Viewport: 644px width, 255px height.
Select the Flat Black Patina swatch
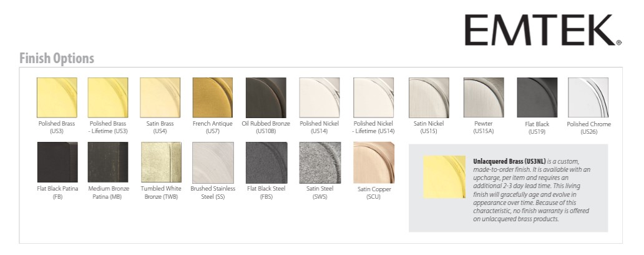[x=57, y=162]
